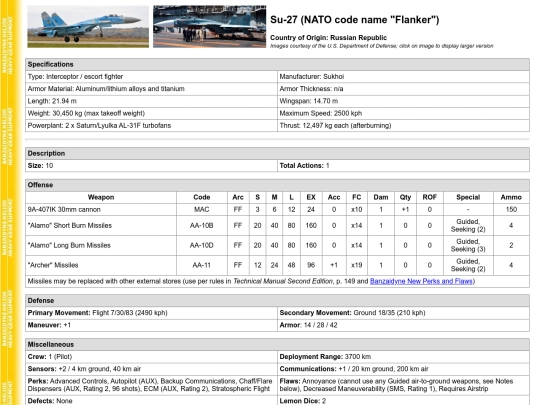Click the x10 FC value for cannon

click(x=356, y=209)
